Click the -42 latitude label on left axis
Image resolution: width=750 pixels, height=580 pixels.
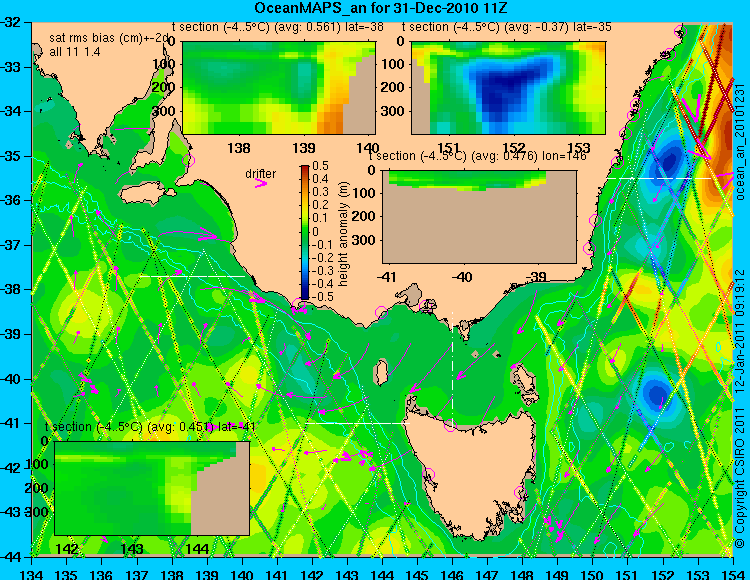point(11,468)
